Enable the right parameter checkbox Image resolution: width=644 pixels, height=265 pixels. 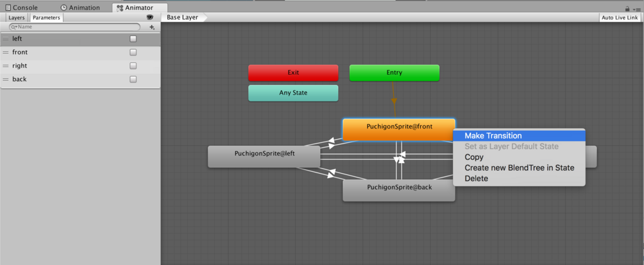[133, 65]
